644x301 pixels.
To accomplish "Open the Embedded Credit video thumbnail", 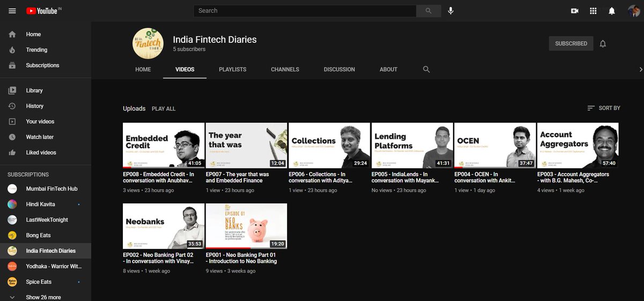I will [164, 146].
